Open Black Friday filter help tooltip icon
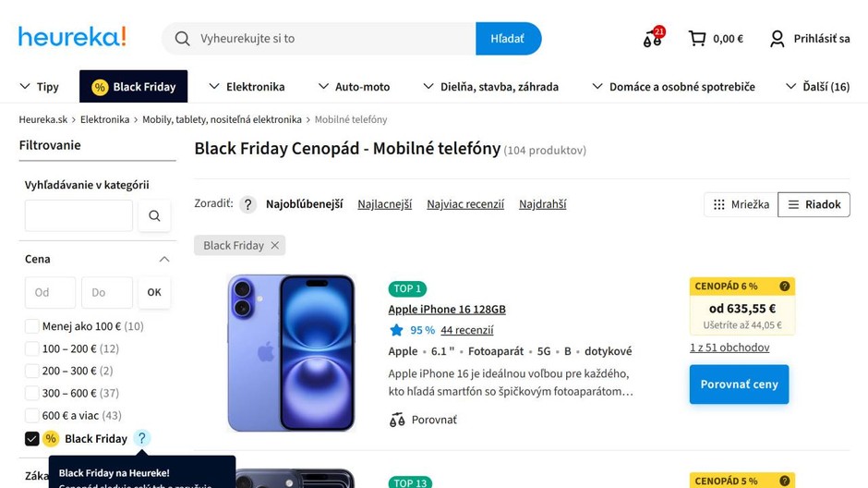868x488 pixels. (x=141, y=438)
